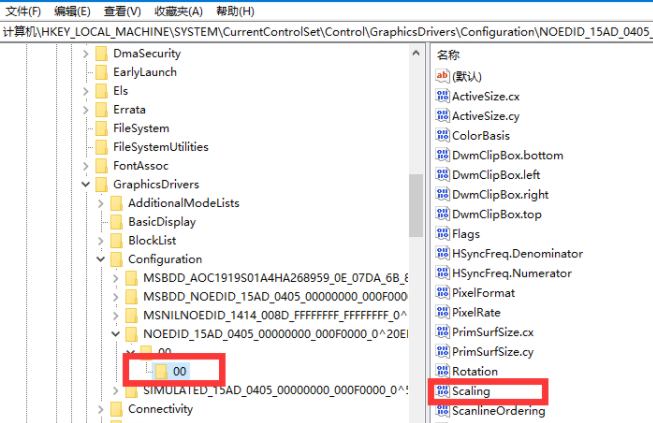653x423 pixels.
Task: Collapse the Configuration key branch
Action: tap(101, 259)
